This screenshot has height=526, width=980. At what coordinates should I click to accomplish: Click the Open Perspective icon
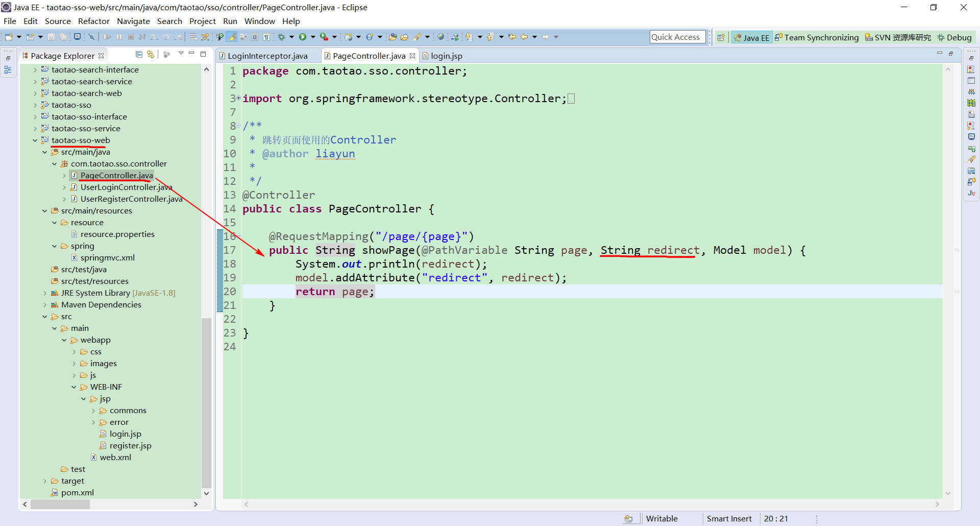721,37
